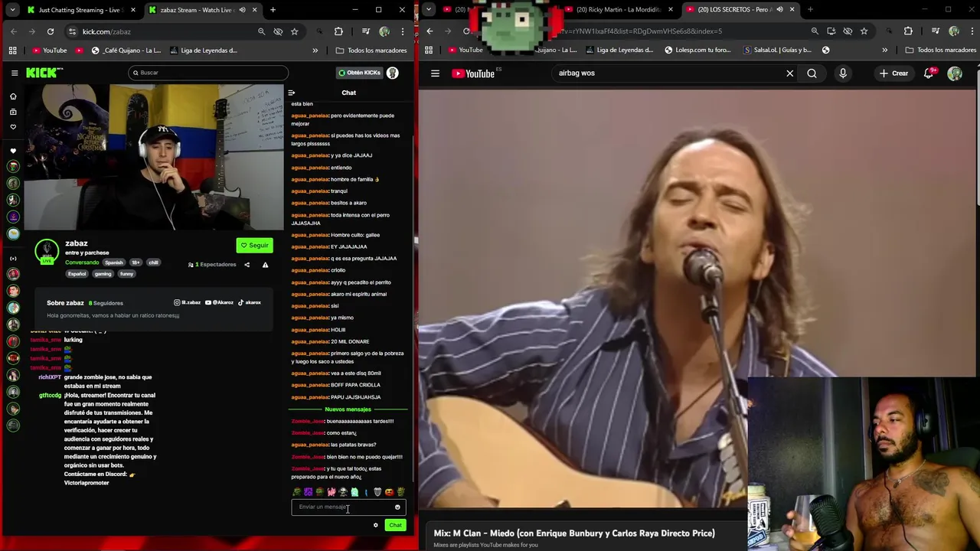Open Liga de Leyendas bookmark in Kick window
This screenshot has width=980, height=551.
[203, 51]
